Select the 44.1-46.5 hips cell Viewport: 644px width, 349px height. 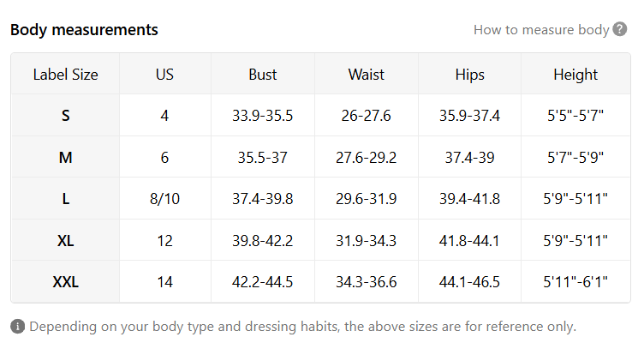[x=469, y=282]
